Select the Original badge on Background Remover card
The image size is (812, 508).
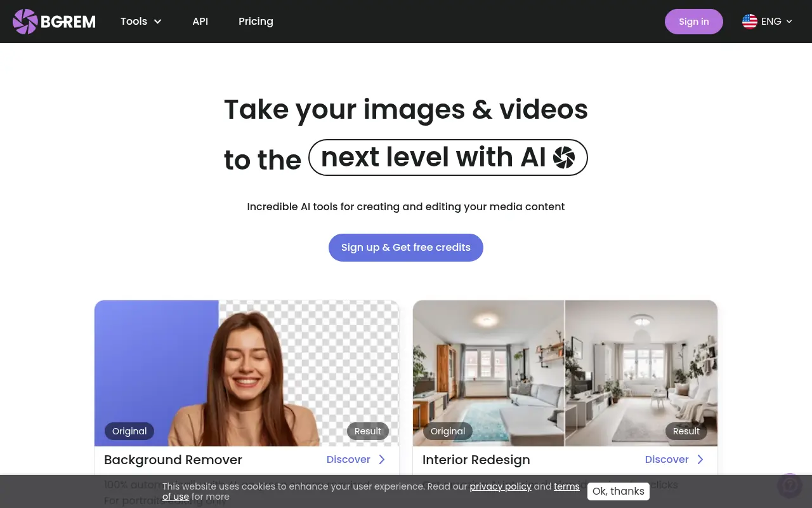129,431
